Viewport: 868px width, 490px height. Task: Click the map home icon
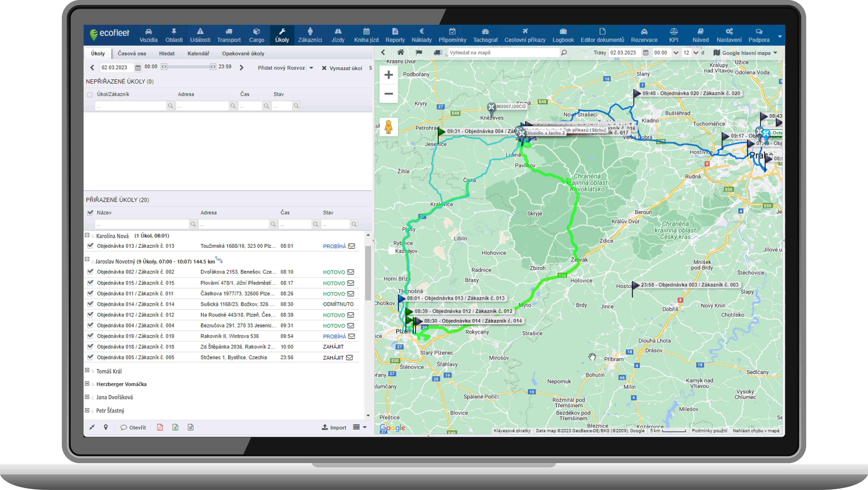[400, 53]
